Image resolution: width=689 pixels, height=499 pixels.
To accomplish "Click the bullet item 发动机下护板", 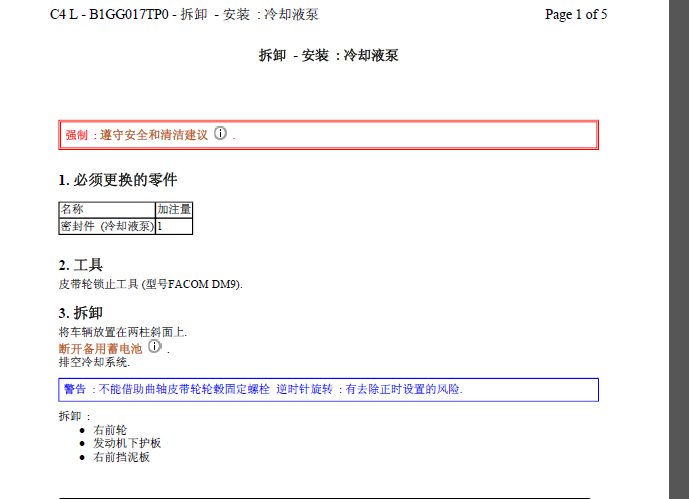I will pyautogui.click(x=127, y=443).
